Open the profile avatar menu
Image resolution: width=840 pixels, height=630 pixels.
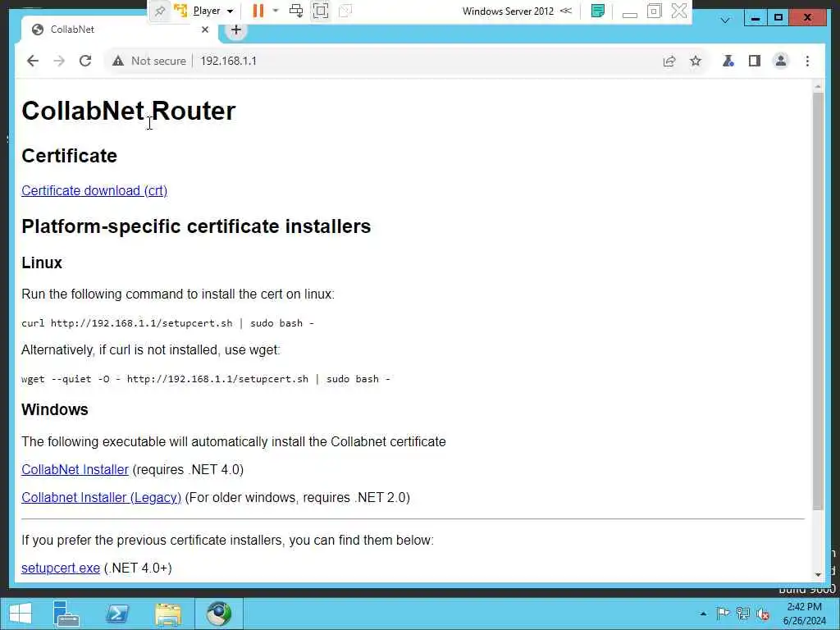[781, 61]
